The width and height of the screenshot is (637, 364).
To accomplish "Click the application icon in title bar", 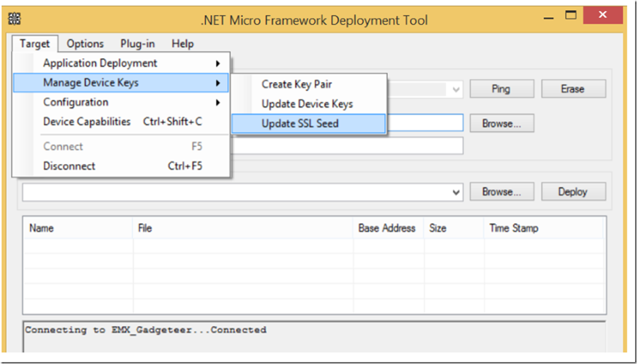I will [x=15, y=19].
